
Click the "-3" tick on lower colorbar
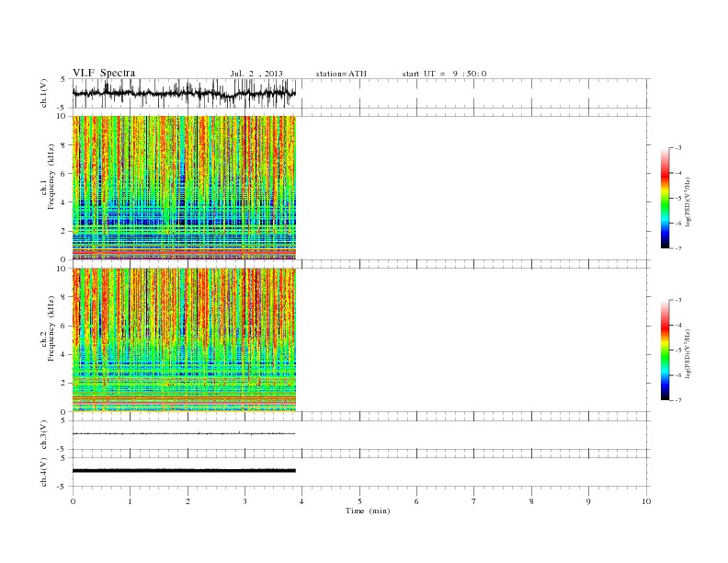pos(677,300)
